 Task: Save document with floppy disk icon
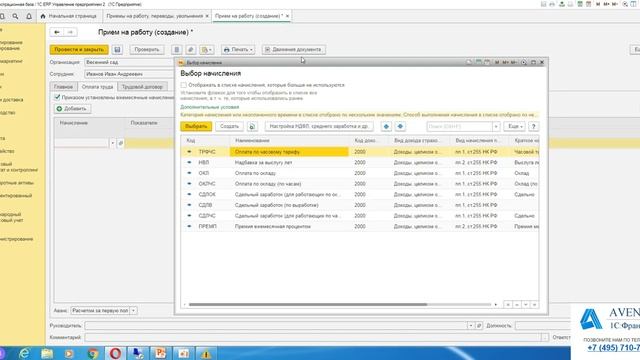tap(117, 50)
